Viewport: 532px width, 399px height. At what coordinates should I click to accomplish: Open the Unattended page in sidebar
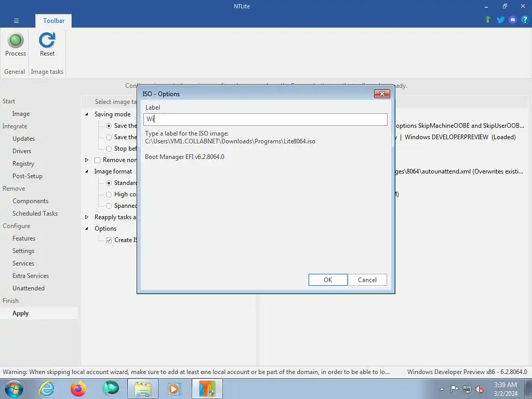[29, 288]
